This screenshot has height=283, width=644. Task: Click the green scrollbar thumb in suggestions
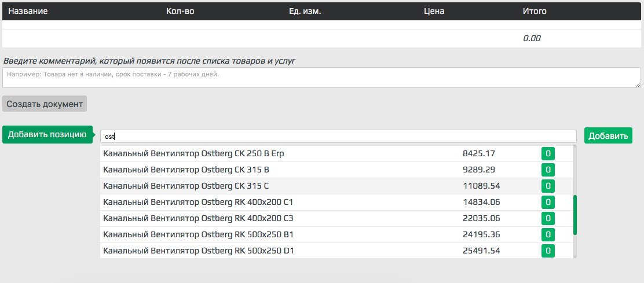click(x=575, y=215)
